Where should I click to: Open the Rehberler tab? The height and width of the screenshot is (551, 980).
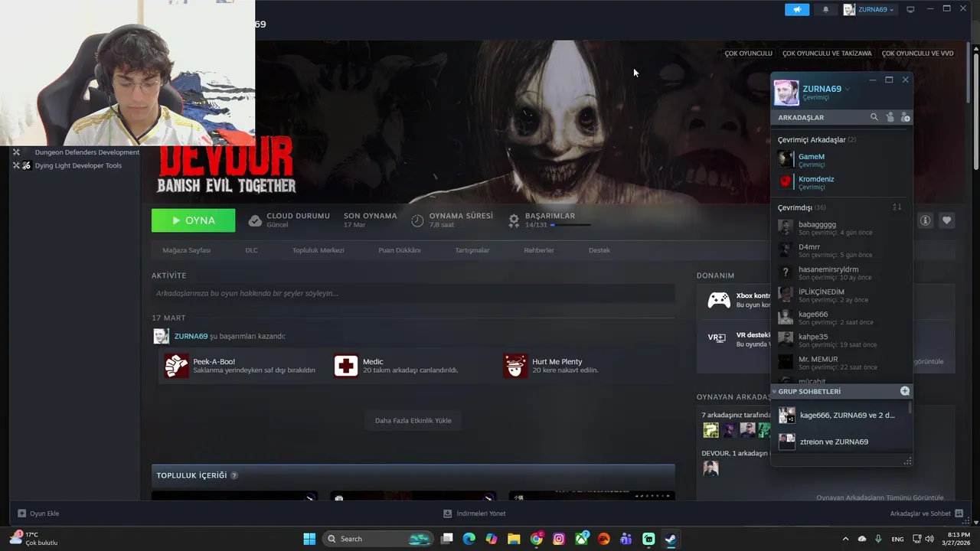click(539, 250)
